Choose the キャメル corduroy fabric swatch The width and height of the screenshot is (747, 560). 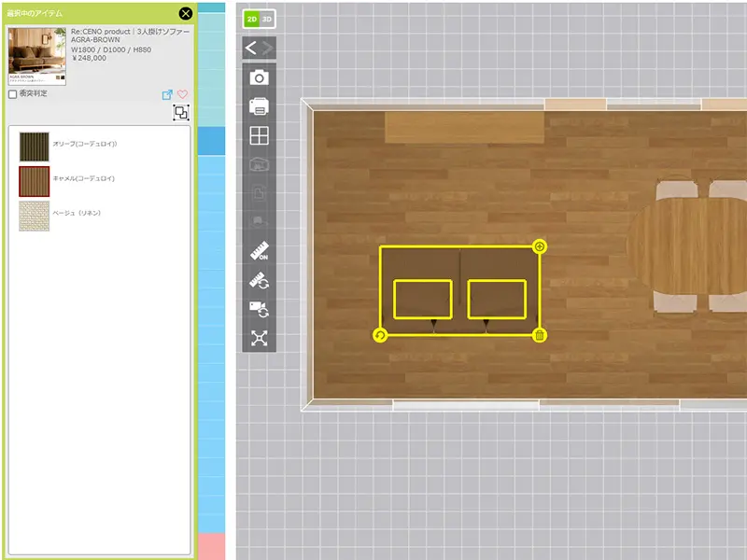coord(35,180)
